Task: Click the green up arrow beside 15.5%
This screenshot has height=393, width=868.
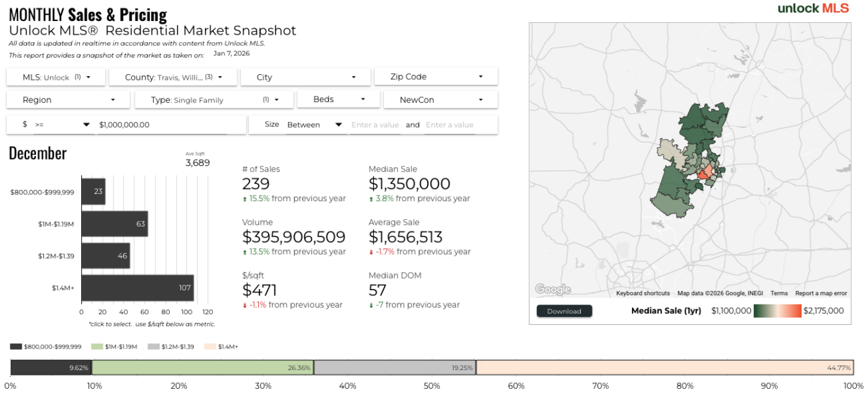Action: coord(245,199)
